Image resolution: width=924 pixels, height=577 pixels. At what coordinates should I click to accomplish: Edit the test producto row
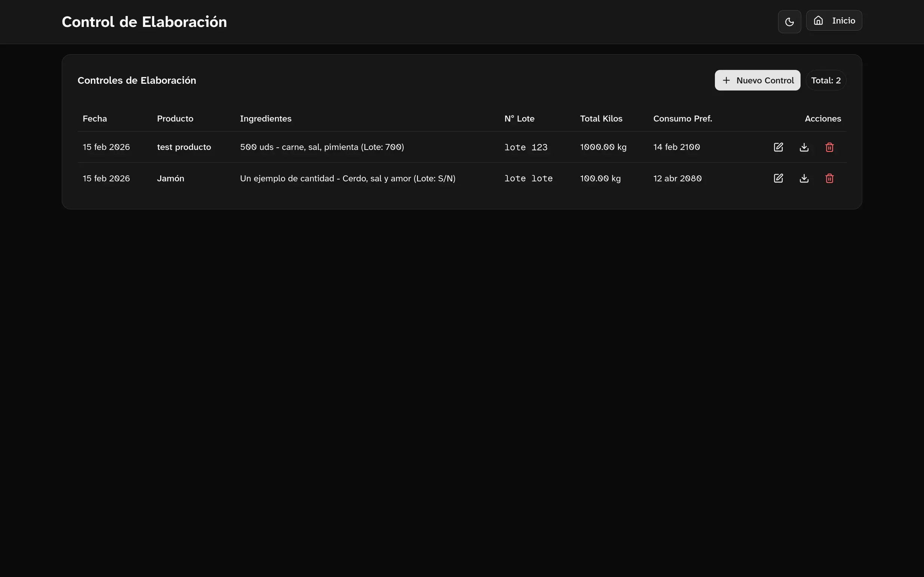click(x=778, y=147)
